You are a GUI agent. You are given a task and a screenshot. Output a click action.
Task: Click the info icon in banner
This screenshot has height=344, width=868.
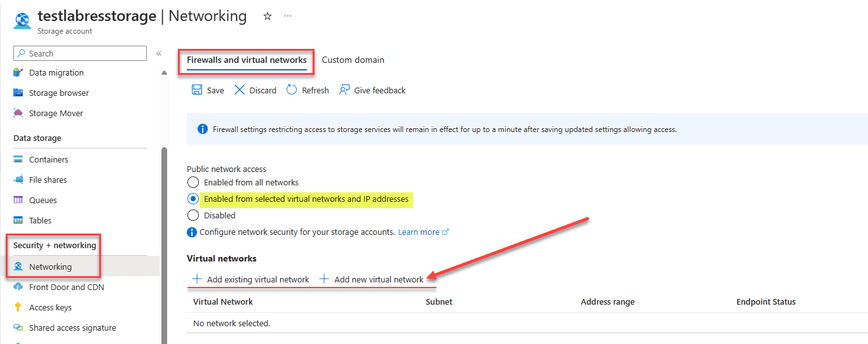(203, 129)
